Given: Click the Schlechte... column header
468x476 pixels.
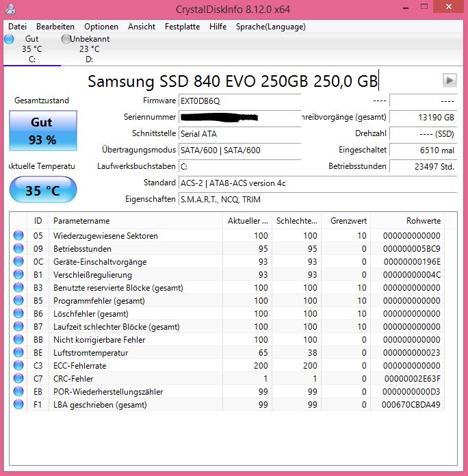Looking at the screenshot, I should 297,221.
